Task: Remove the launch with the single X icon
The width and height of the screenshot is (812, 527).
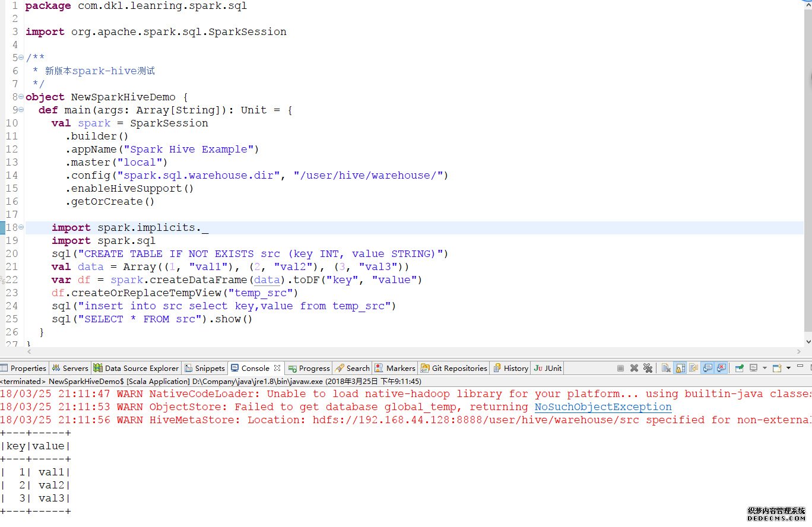Action: (634, 368)
